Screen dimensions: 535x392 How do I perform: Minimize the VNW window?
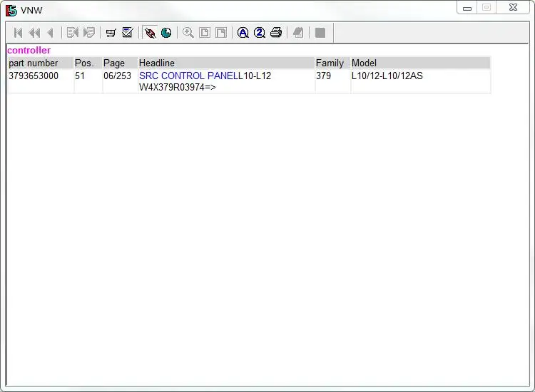467,8
